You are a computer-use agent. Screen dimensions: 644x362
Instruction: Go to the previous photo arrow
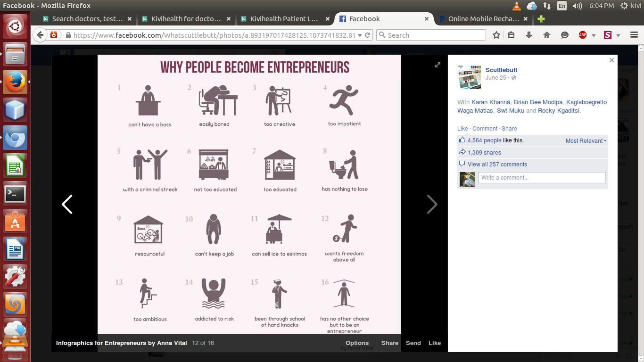[x=67, y=205]
